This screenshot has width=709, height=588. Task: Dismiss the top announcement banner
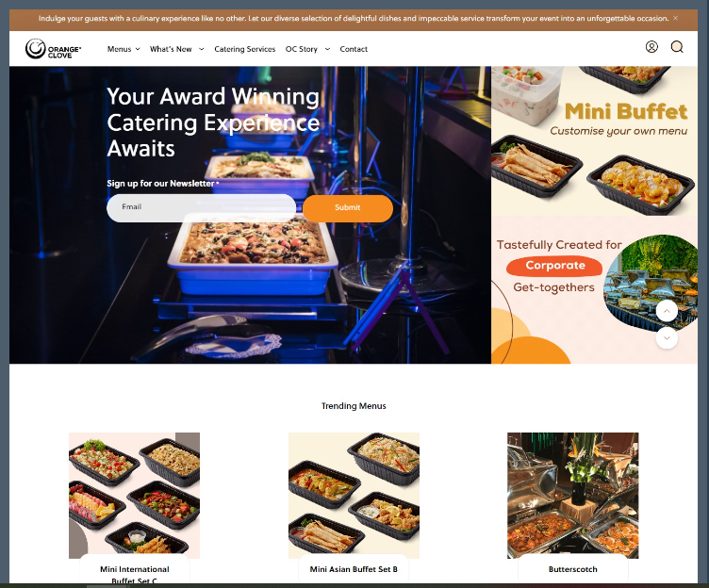point(676,18)
